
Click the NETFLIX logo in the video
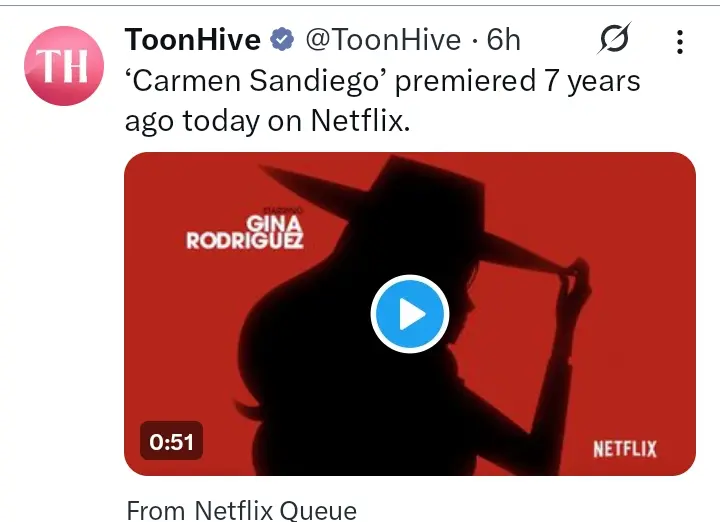click(x=624, y=449)
